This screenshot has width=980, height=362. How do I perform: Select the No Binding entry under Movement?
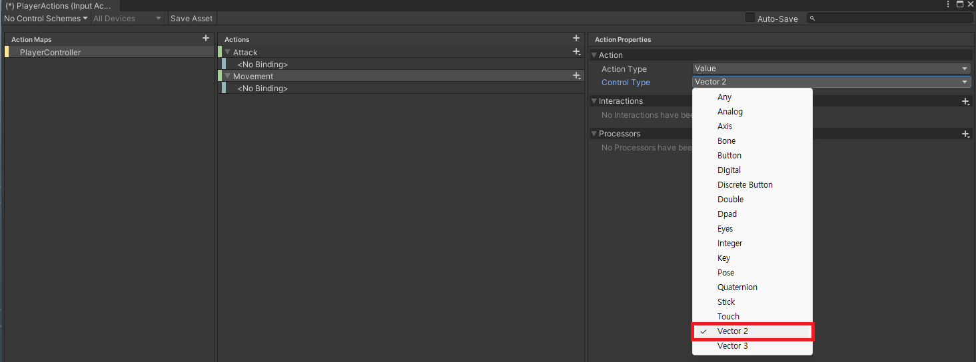(x=262, y=89)
